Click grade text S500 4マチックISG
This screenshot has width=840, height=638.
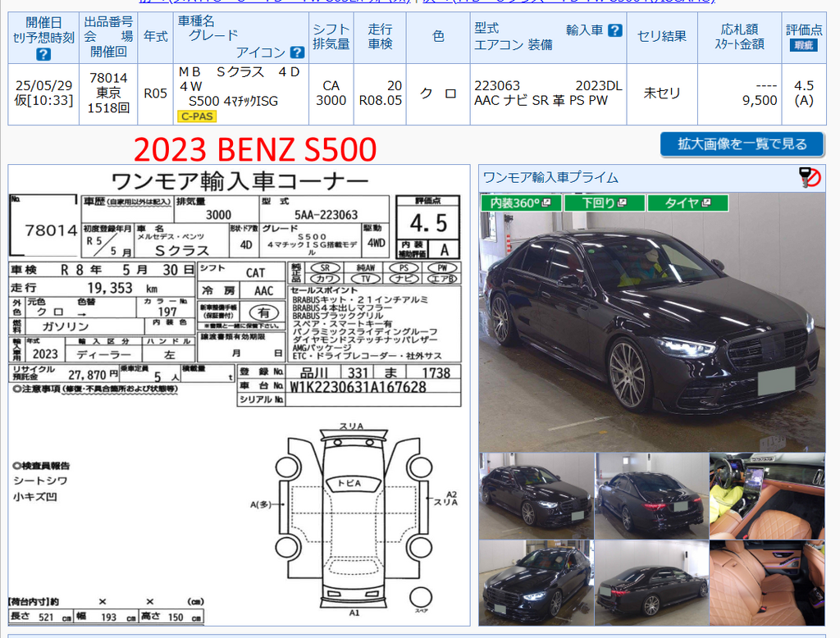[233, 101]
